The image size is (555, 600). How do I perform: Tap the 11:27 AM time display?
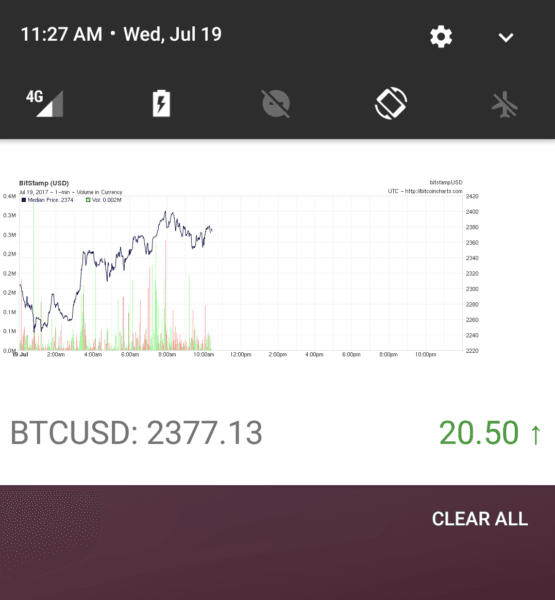[x=62, y=34]
